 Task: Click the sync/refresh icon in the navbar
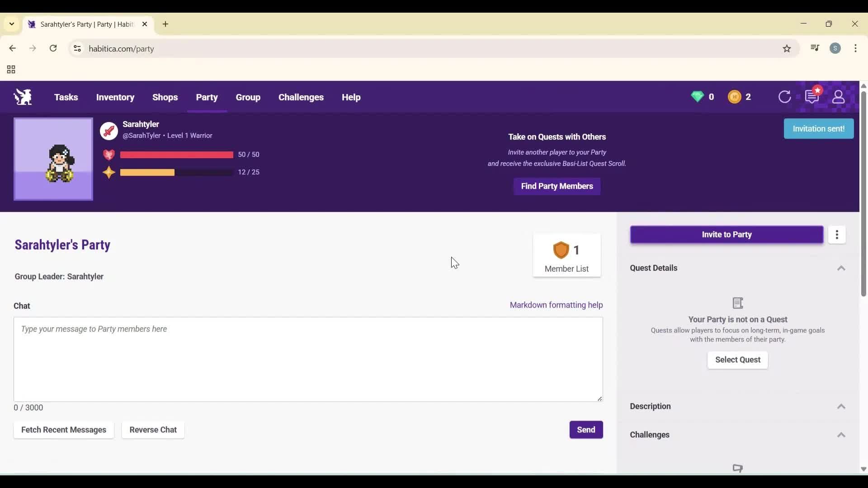[785, 97]
